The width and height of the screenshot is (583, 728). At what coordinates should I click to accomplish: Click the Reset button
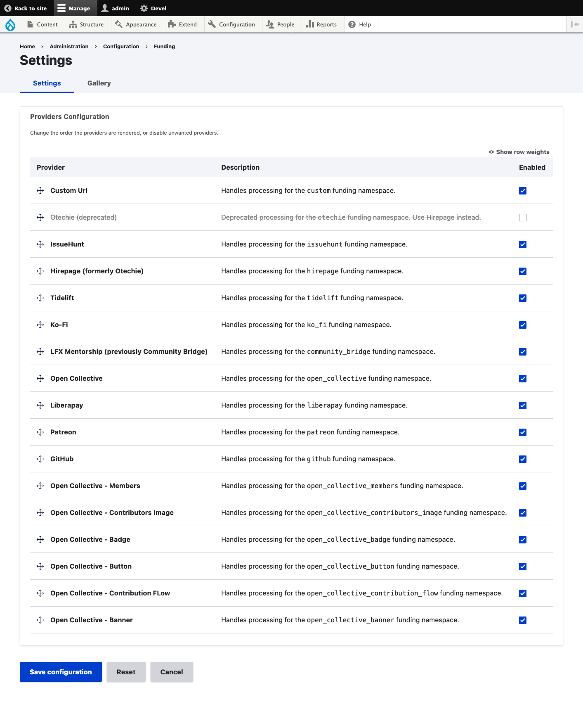(126, 672)
